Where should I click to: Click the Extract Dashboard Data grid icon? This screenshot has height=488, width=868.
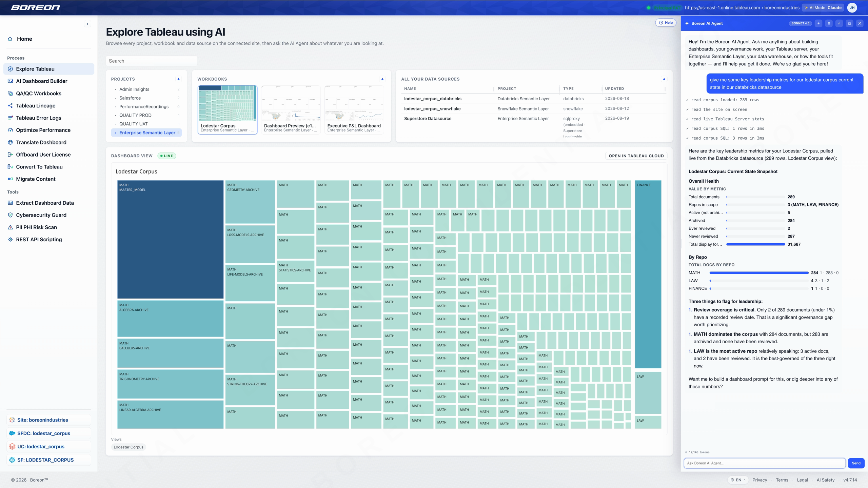click(10, 203)
